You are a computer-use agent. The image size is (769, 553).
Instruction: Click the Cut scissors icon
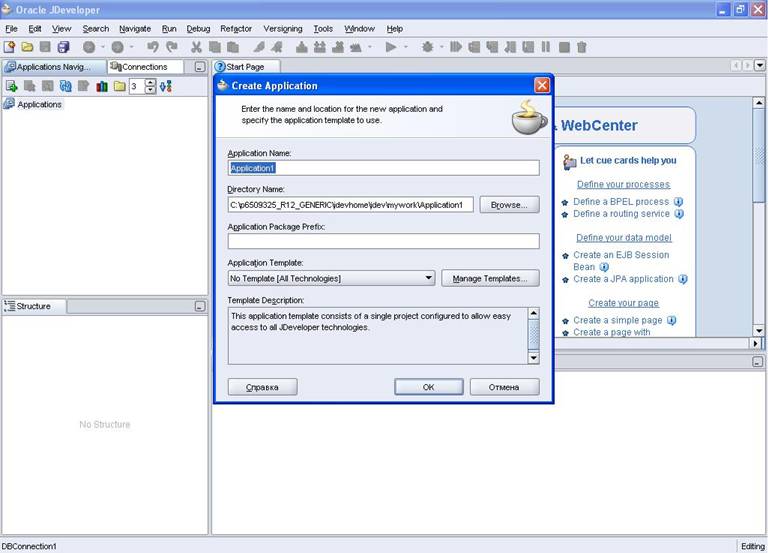click(x=196, y=47)
